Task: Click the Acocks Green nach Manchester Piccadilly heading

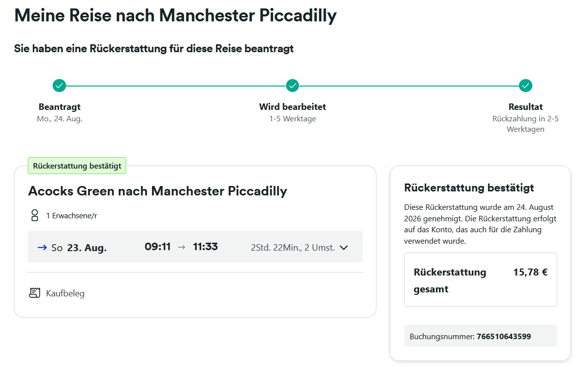Action: (x=157, y=191)
